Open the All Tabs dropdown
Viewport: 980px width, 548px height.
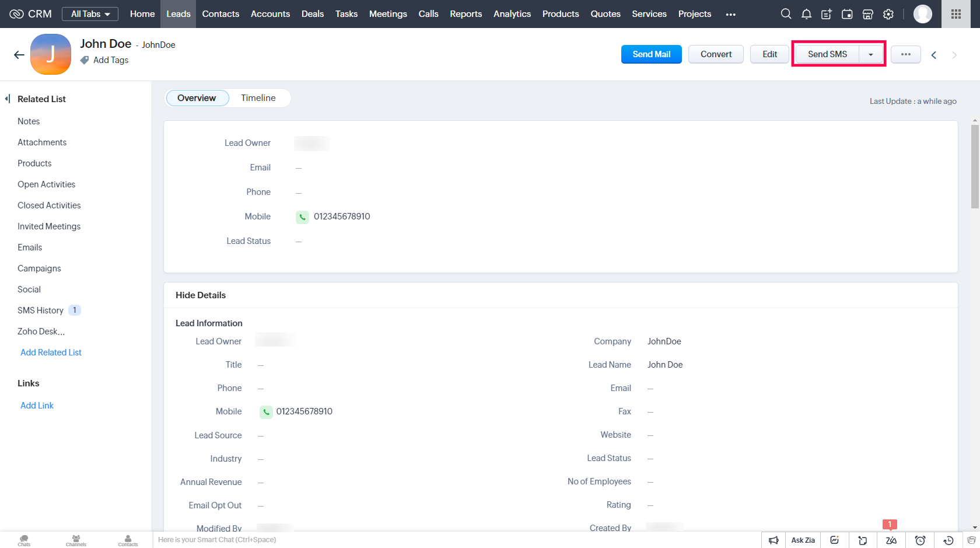pos(90,14)
